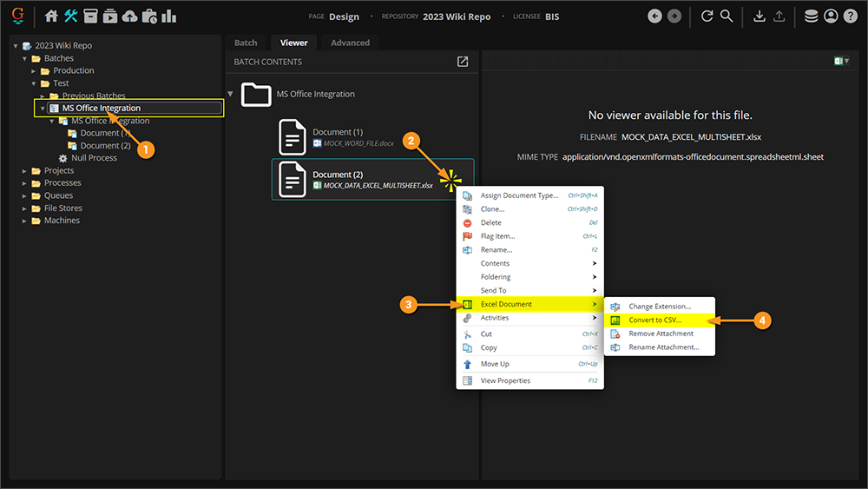
Task: Switch to the Advanced tab
Action: click(x=350, y=43)
